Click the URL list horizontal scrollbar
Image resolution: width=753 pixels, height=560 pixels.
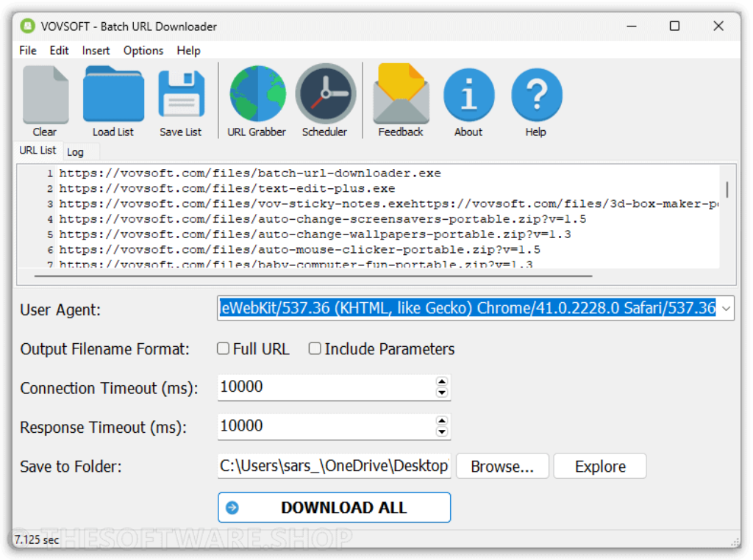click(x=313, y=276)
